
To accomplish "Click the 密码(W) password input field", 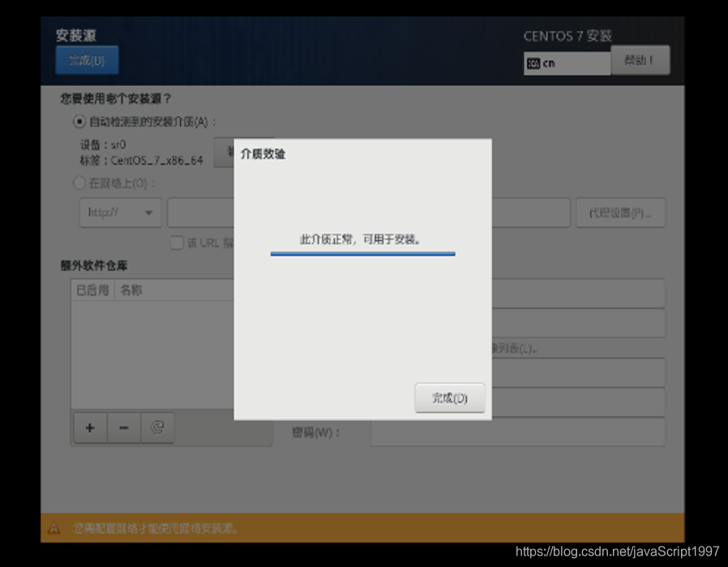I will 518,432.
